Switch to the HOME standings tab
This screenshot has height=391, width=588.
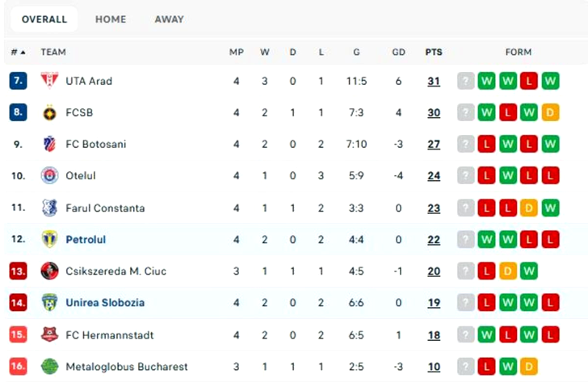(x=111, y=19)
